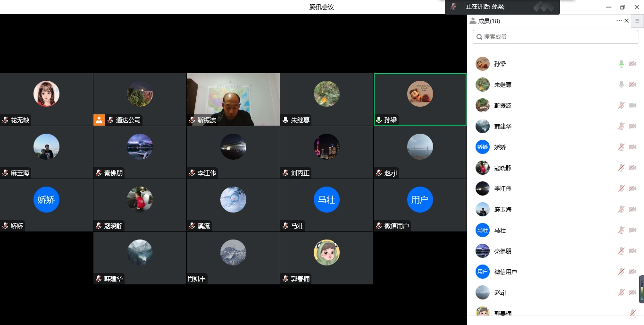This screenshot has width=644, height=325.
Task: Toggle the muted microphone in 麻玉海's member row
Action: pos(621,209)
